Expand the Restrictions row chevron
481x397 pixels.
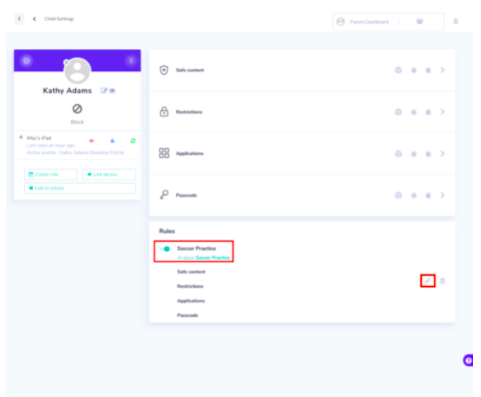442,112
